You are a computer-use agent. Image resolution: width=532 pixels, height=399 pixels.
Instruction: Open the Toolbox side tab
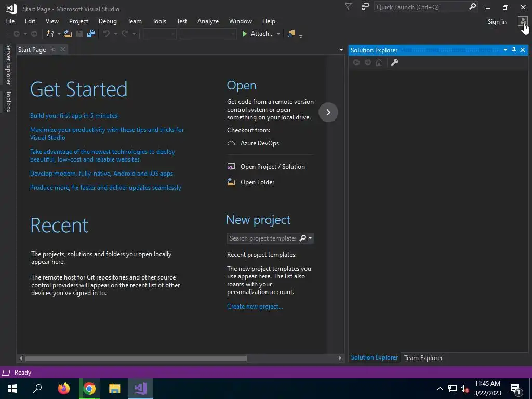(x=8, y=101)
